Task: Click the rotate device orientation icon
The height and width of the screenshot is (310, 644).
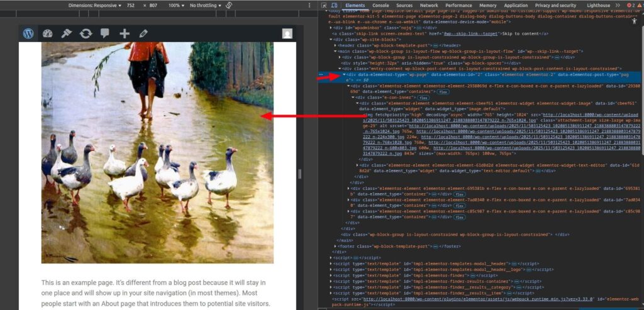Action: [229, 5]
